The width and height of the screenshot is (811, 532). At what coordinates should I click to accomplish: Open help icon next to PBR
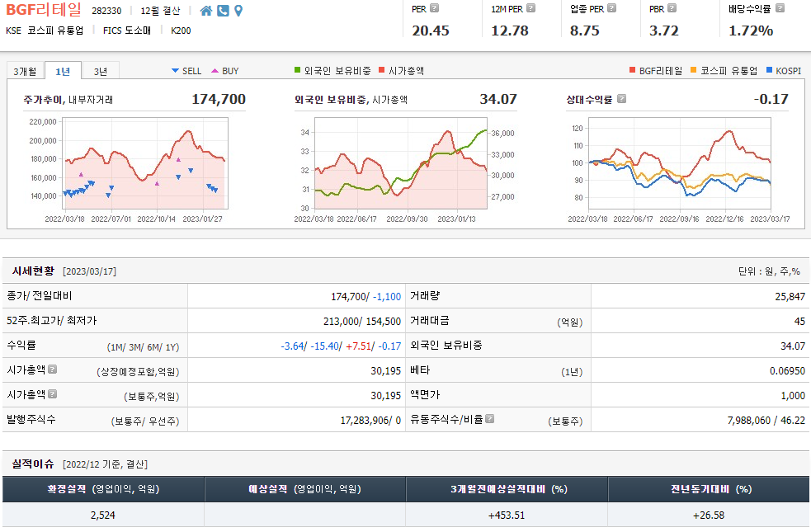pyautogui.click(x=672, y=8)
